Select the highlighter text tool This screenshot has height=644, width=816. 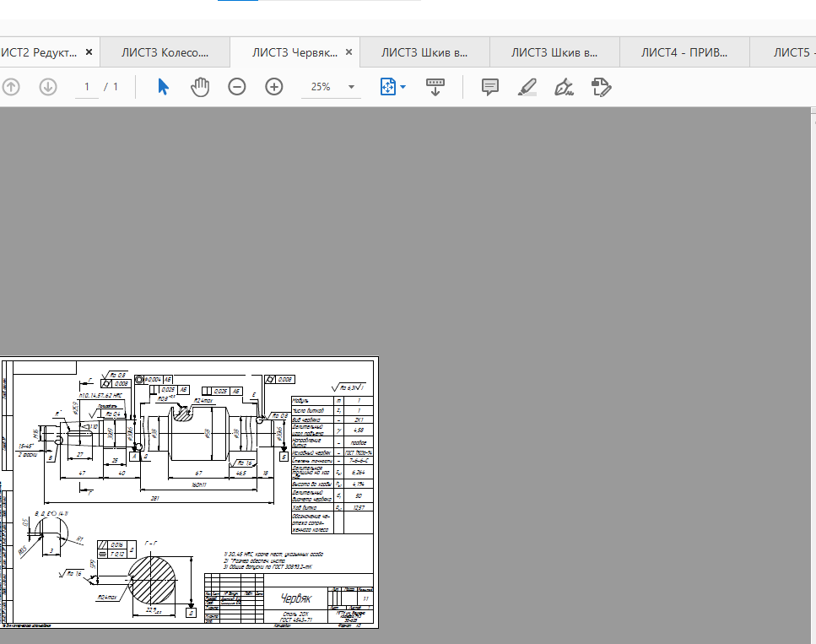[x=527, y=87]
